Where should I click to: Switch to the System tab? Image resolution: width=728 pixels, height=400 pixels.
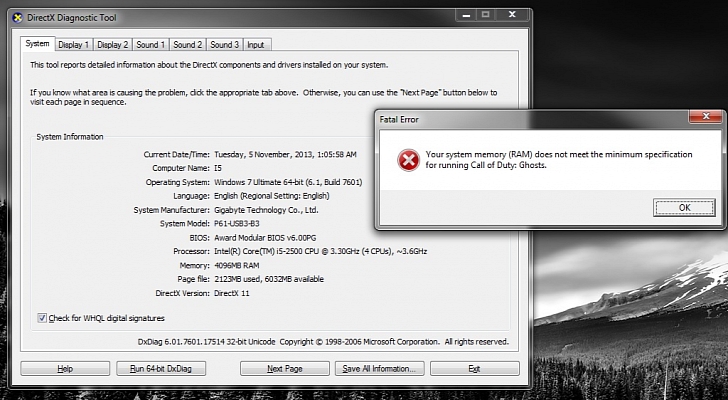click(37, 44)
